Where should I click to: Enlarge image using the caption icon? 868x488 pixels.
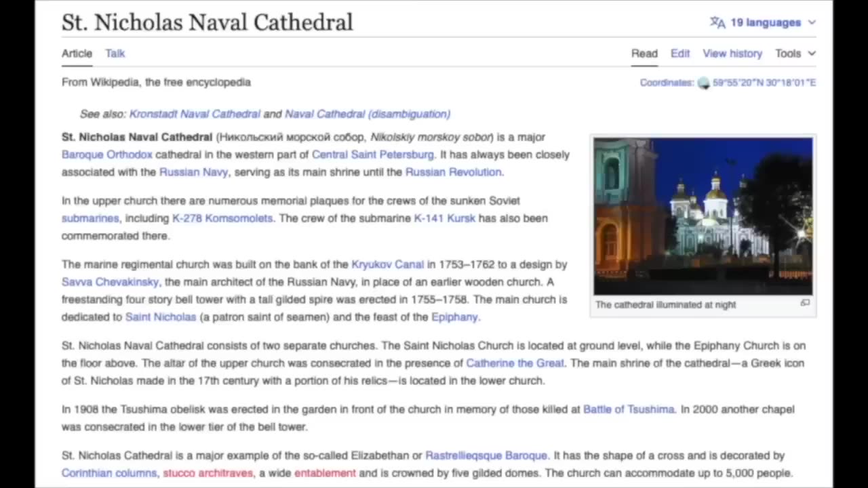[x=805, y=304]
